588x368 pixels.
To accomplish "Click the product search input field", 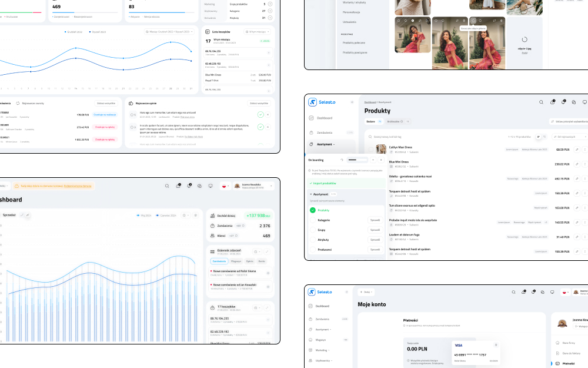I will click(412, 136).
